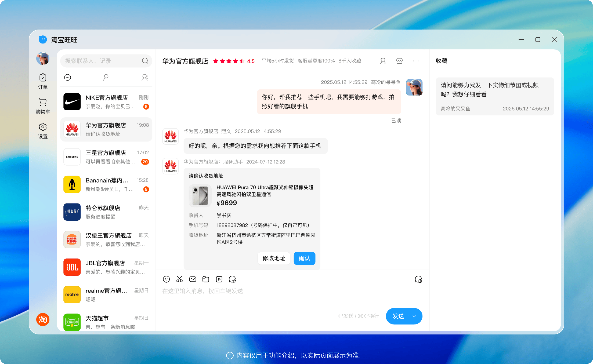The image size is (593, 364).
Task: Click the 华为官方旗舰店 chat title
Action: [x=185, y=61]
